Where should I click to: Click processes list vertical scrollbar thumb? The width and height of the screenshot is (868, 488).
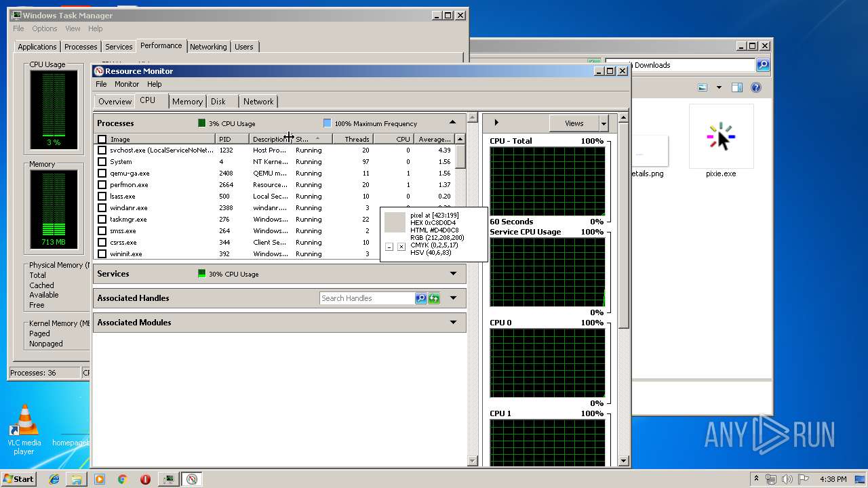pyautogui.click(x=460, y=157)
